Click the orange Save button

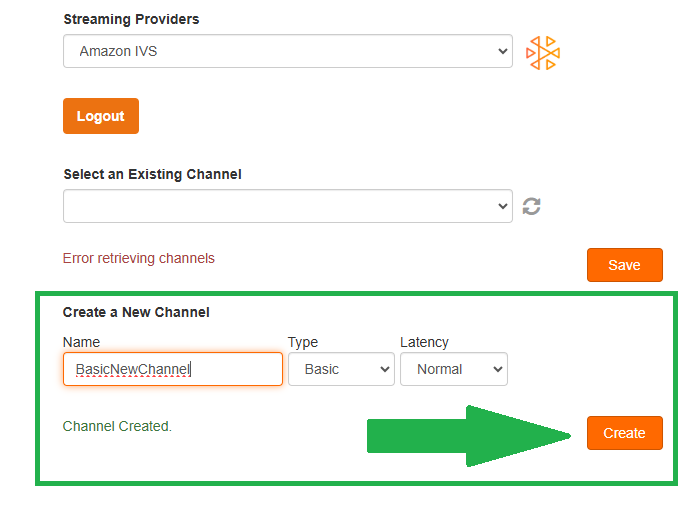[x=625, y=265]
